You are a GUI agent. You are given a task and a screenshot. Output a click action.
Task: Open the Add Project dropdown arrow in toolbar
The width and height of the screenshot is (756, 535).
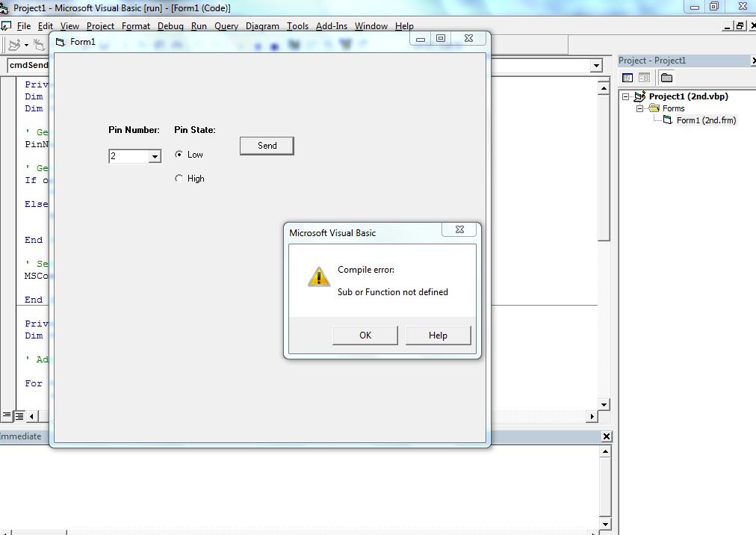(x=26, y=45)
